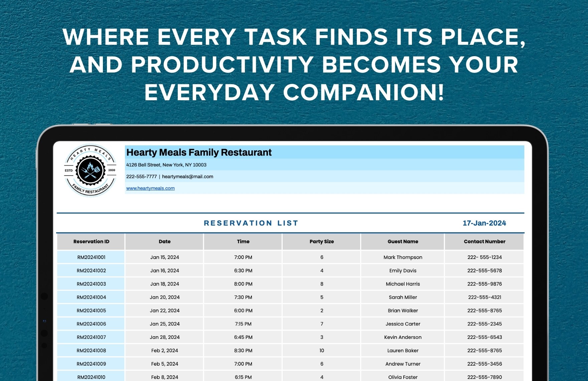Select the Hearty Meals Family Restaurant title
Viewport: 588px width, 381px height.
tap(199, 152)
